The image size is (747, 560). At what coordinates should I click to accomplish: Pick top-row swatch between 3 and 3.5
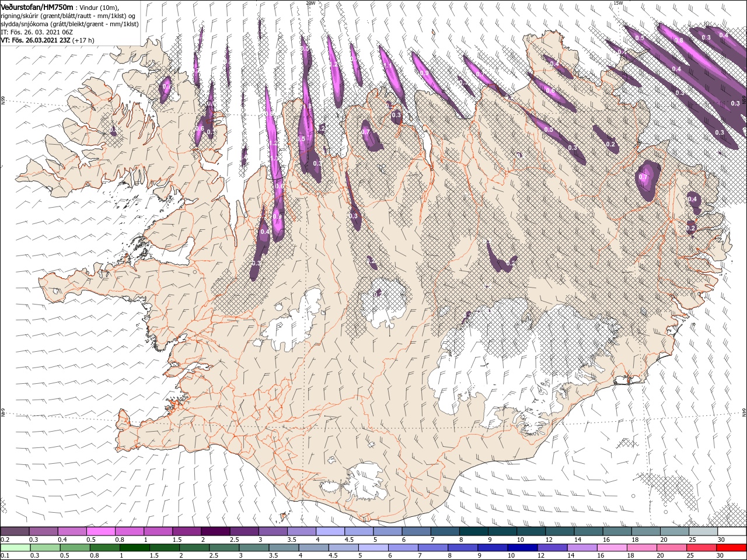[273, 531]
